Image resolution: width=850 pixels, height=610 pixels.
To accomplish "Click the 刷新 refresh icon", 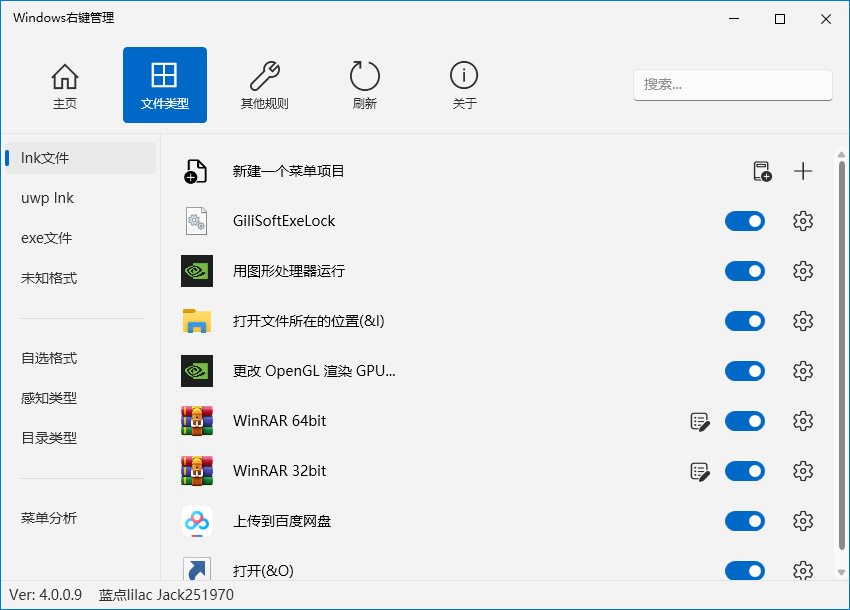I will [364, 85].
